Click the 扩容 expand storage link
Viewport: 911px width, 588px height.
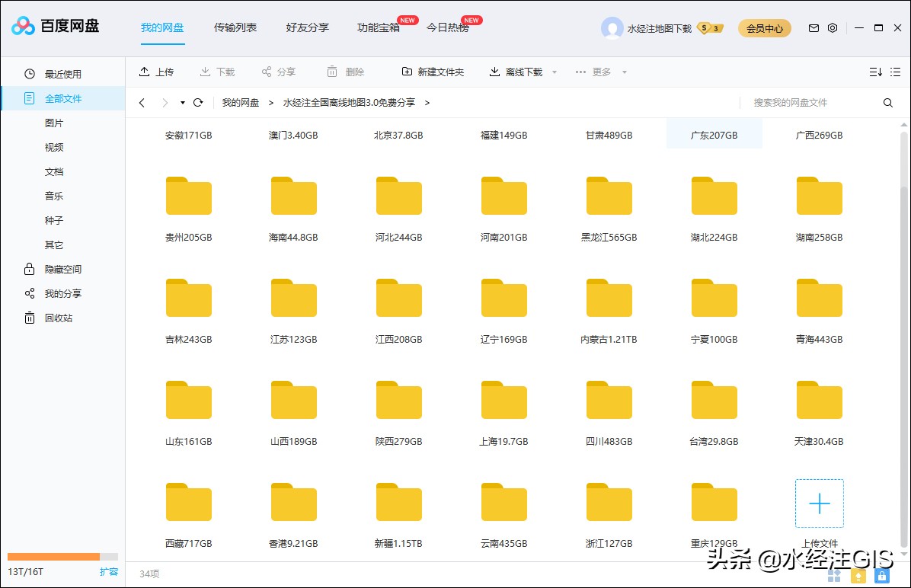(109, 571)
